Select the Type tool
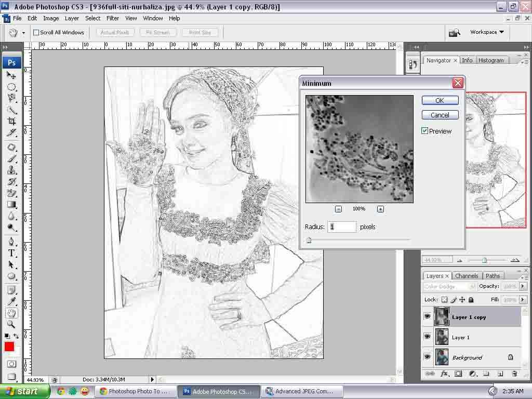 coord(11,253)
